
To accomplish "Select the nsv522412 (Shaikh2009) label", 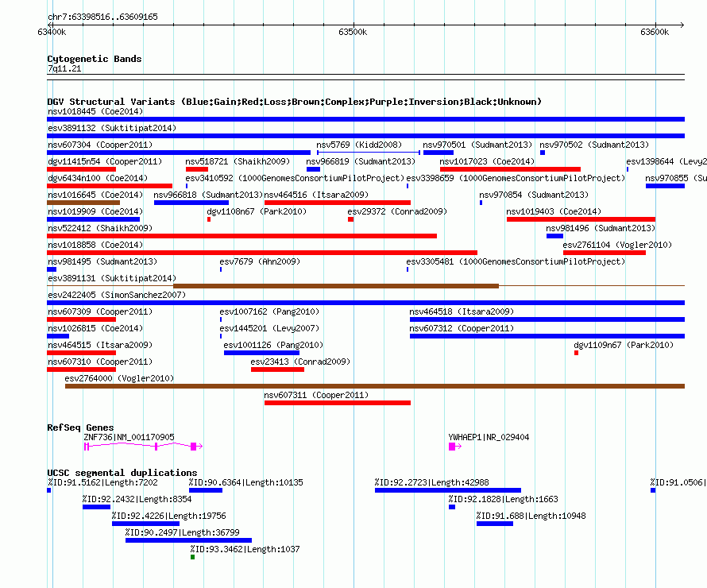I will pyautogui.click(x=100, y=228).
